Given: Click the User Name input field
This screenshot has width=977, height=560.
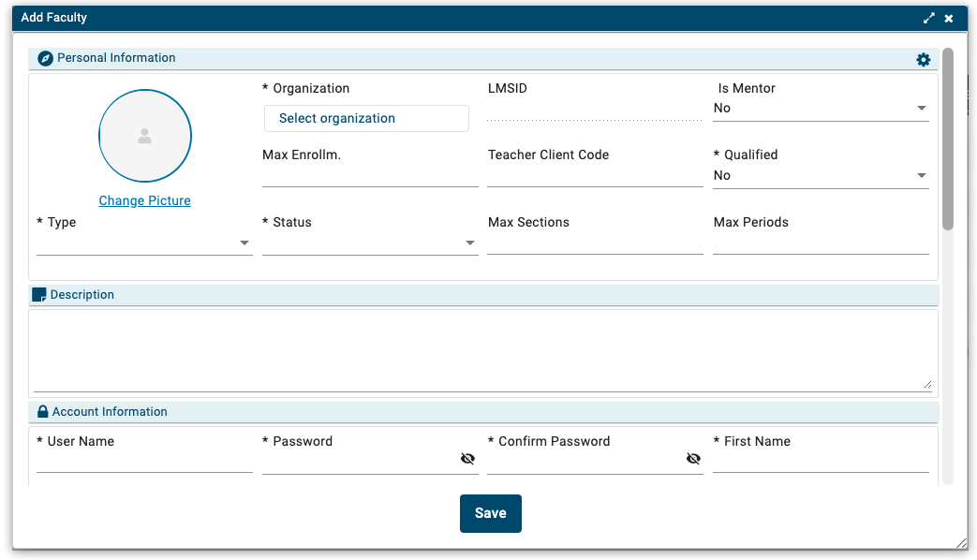Looking at the screenshot, I should [x=144, y=462].
